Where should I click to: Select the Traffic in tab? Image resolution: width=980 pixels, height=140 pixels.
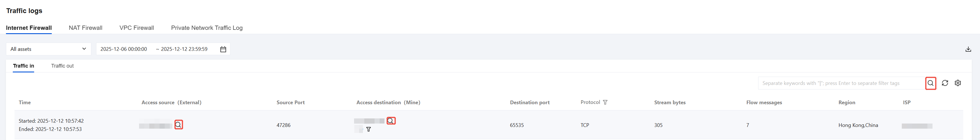pos(24,66)
